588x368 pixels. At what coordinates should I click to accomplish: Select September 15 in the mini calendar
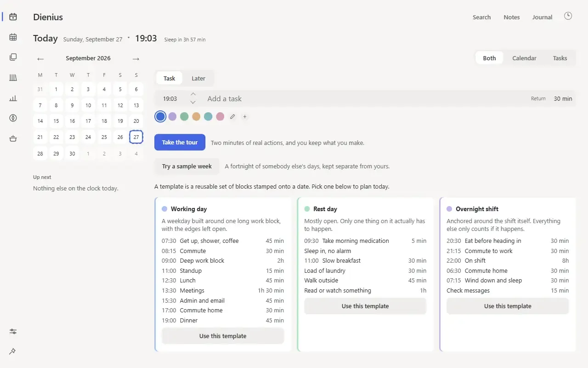pos(56,121)
